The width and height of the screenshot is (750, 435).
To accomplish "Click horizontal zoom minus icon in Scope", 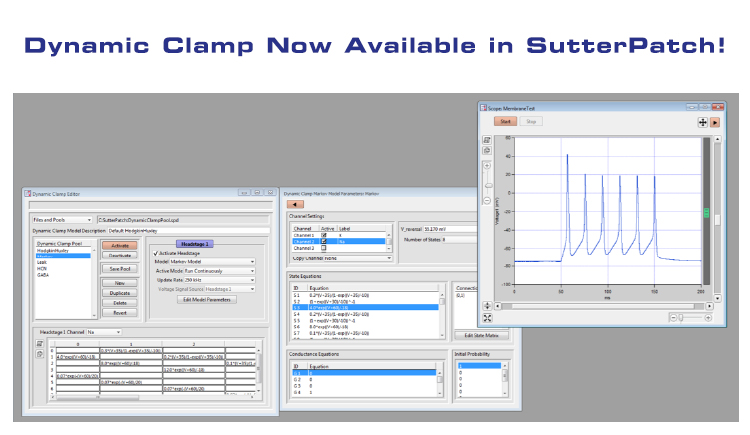I will pyautogui.click(x=673, y=318).
